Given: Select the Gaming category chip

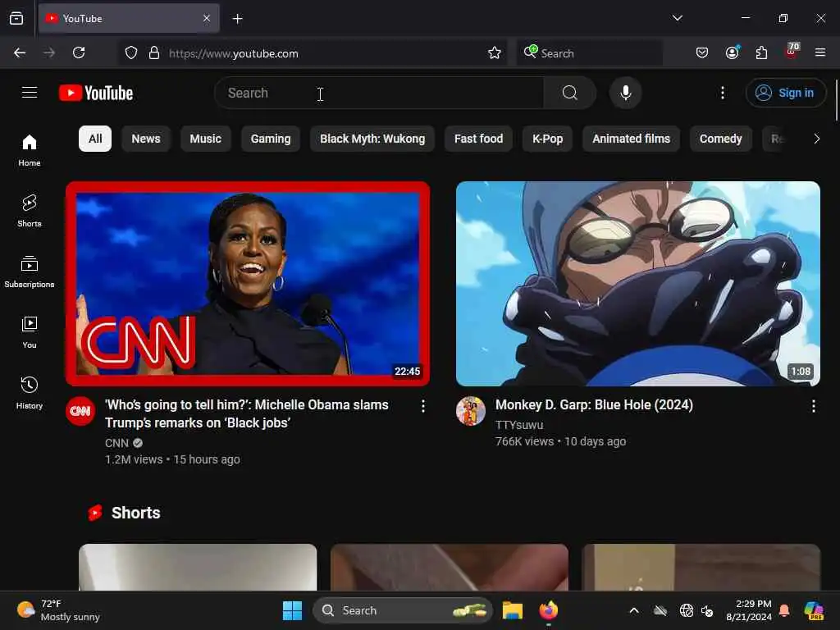Looking at the screenshot, I should pyautogui.click(x=271, y=139).
